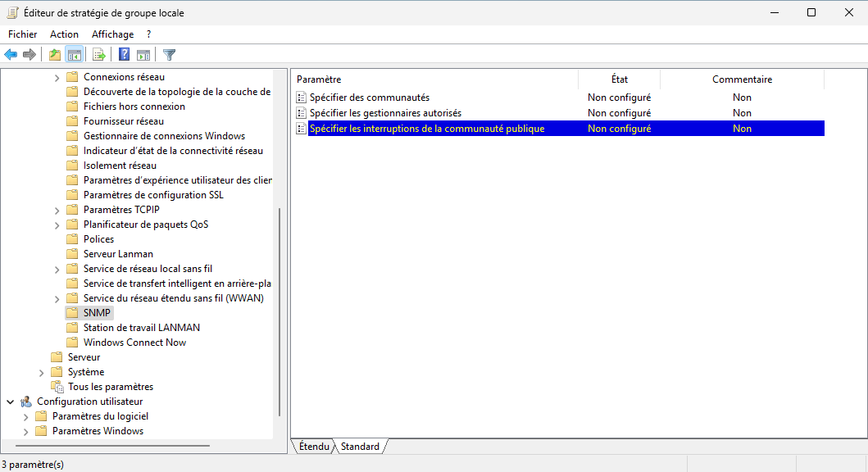Go up one level with folder icon
The height and width of the screenshot is (472, 868).
[54, 55]
